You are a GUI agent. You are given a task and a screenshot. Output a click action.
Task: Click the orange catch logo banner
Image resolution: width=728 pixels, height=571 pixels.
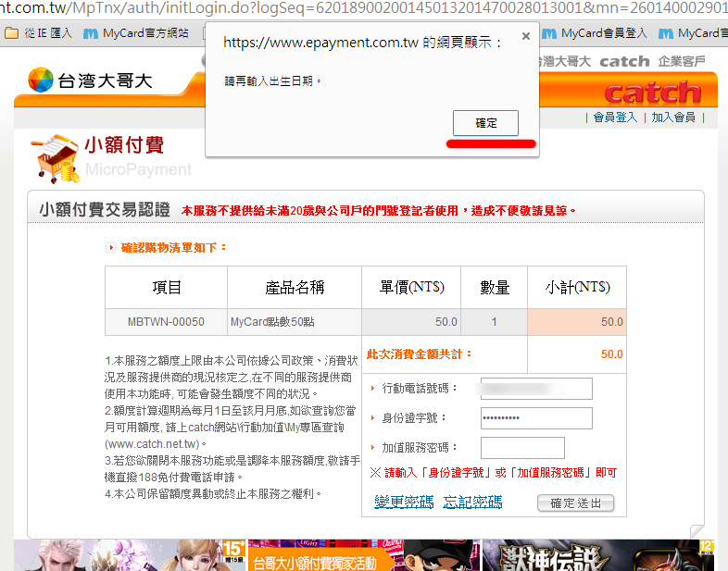[x=652, y=93]
